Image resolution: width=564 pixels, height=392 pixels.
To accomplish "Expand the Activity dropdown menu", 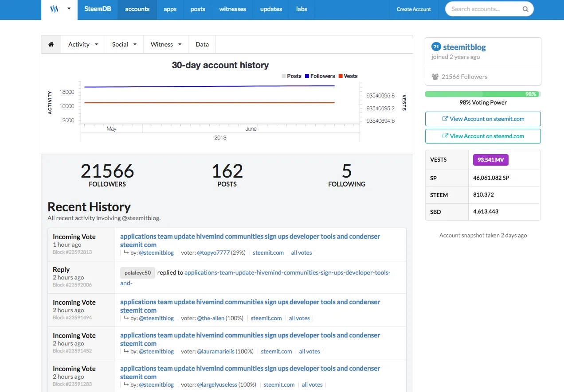I will 83,44.
